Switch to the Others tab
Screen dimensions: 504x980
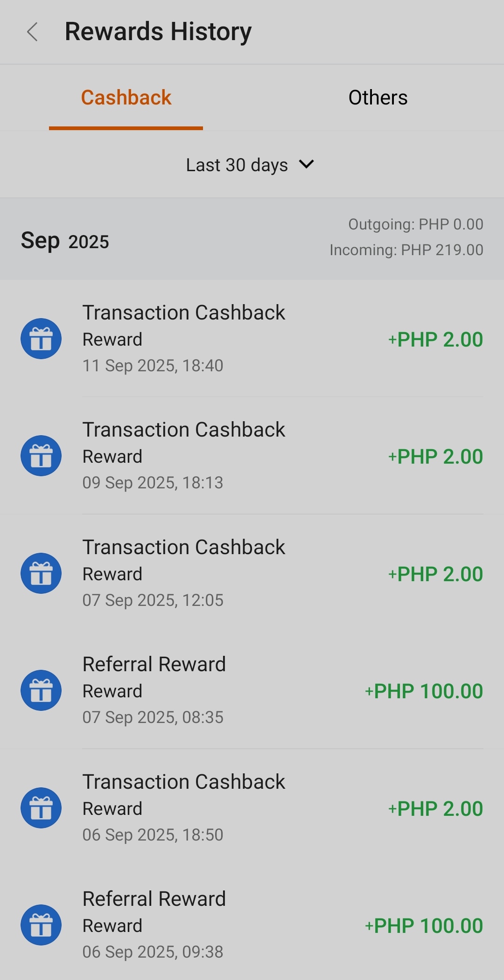coord(378,98)
